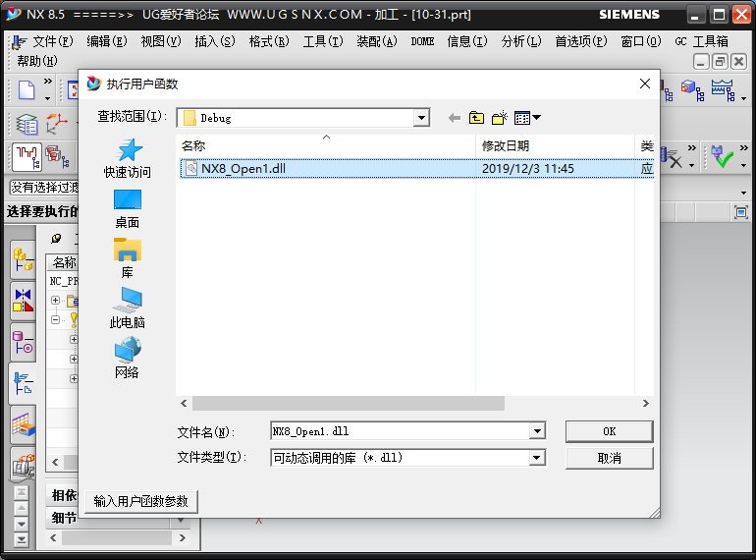Viewport: 756px width, 560px height.
Task: Open the Machining Feature Navigator sidebar icon
Action: tap(23, 424)
